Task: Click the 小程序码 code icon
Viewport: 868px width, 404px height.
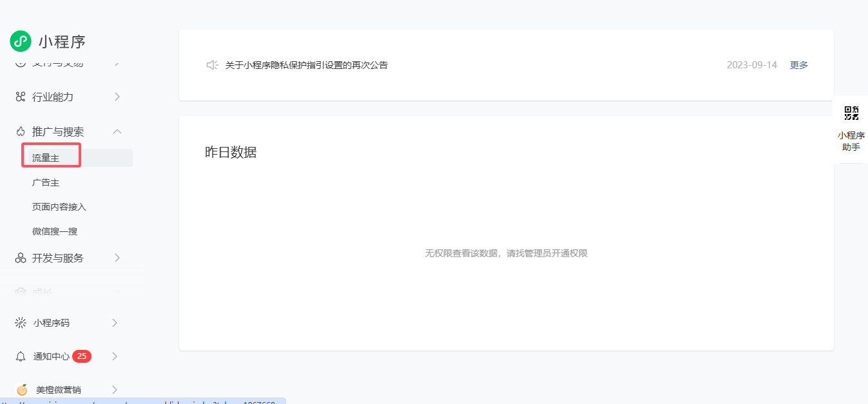Action: pos(21,323)
